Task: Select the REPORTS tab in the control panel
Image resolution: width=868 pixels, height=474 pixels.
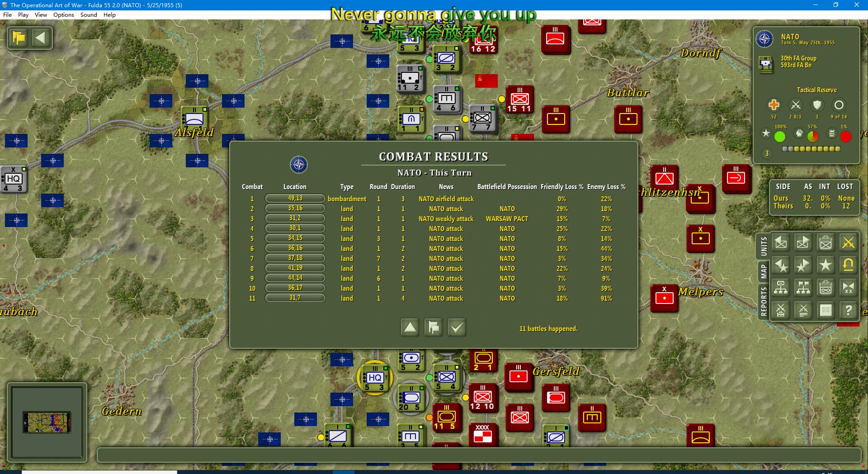Action: [764, 301]
